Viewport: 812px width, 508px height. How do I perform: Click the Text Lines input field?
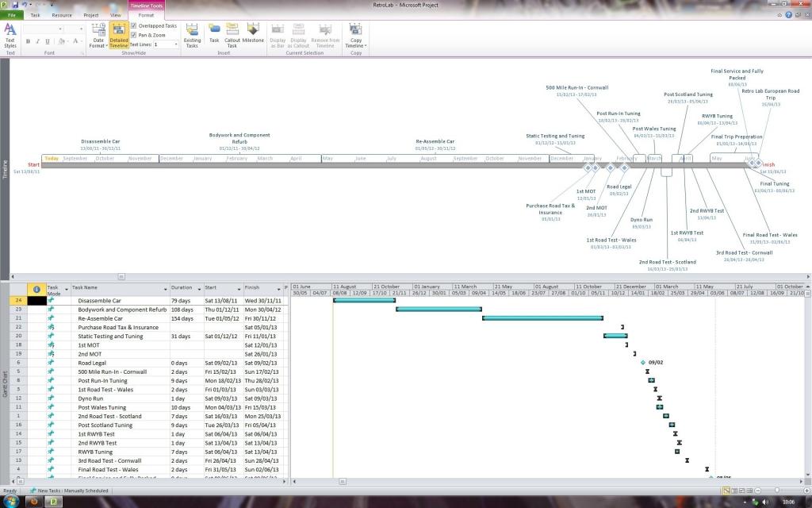[x=163, y=44]
